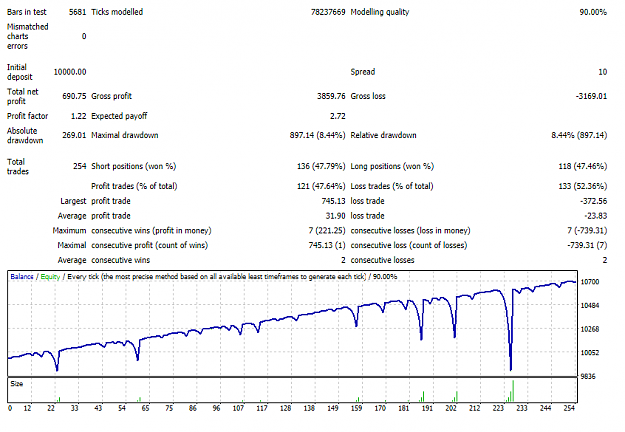Click consecutive wins value 7 (221.25)
The width and height of the screenshot is (625, 432).
click(327, 230)
